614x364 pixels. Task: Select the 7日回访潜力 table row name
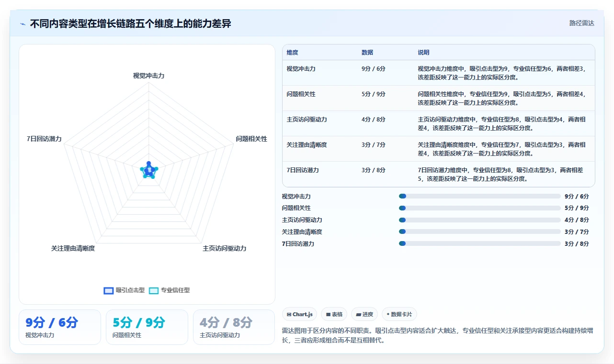click(x=302, y=170)
